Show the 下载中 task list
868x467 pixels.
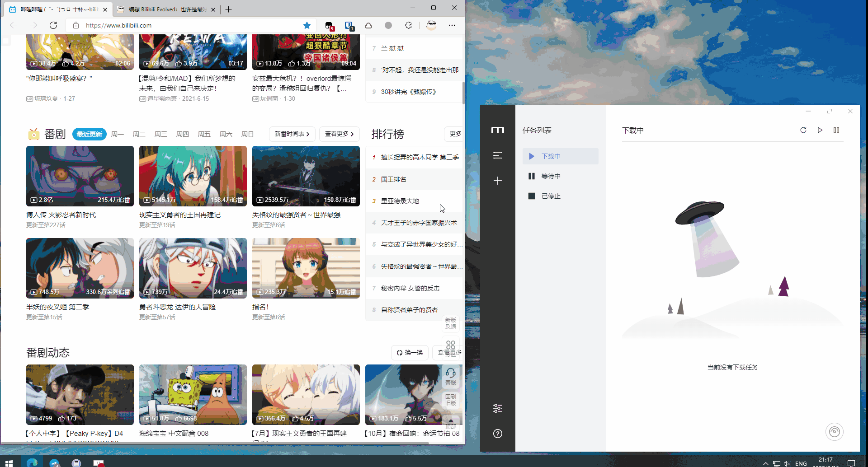tap(561, 156)
